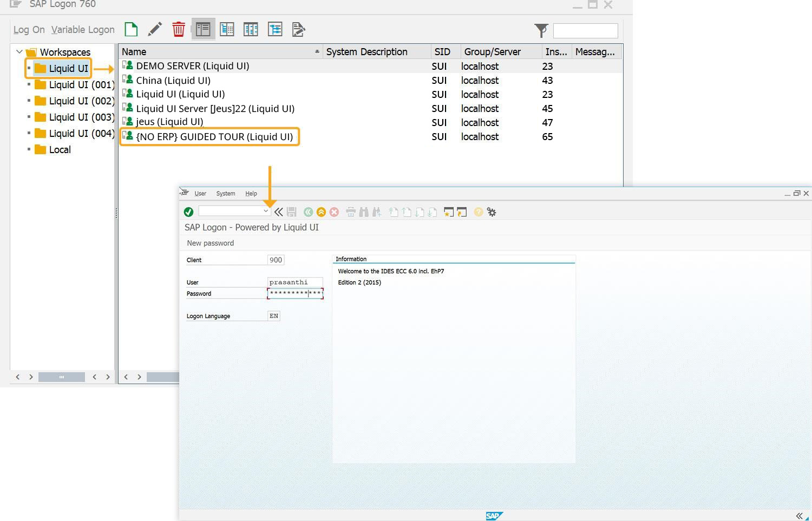
Task: Collapse the Workspaces tree node
Action: point(19,52)
